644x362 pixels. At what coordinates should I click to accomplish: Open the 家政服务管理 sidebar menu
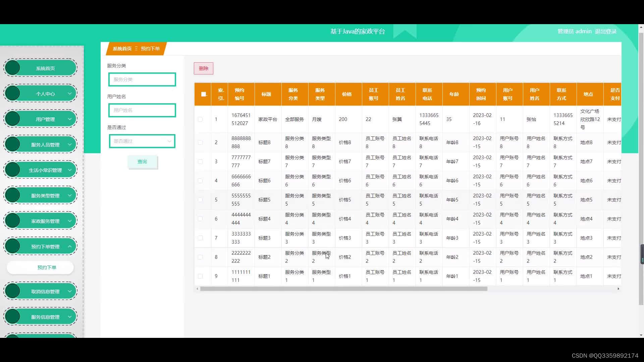pyautogui.click(x=40, y=221)
